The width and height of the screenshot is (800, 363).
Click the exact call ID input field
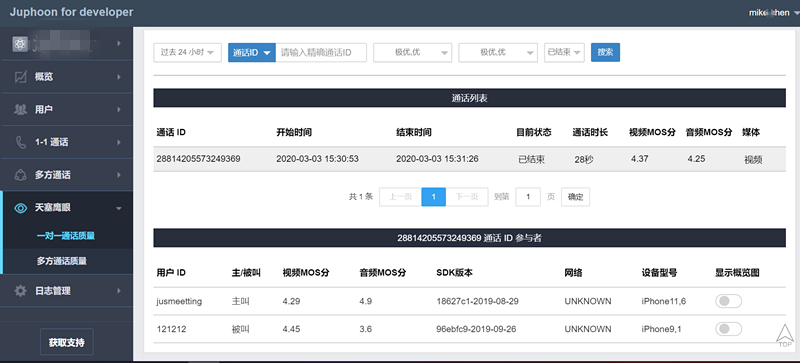click(321, 52)
